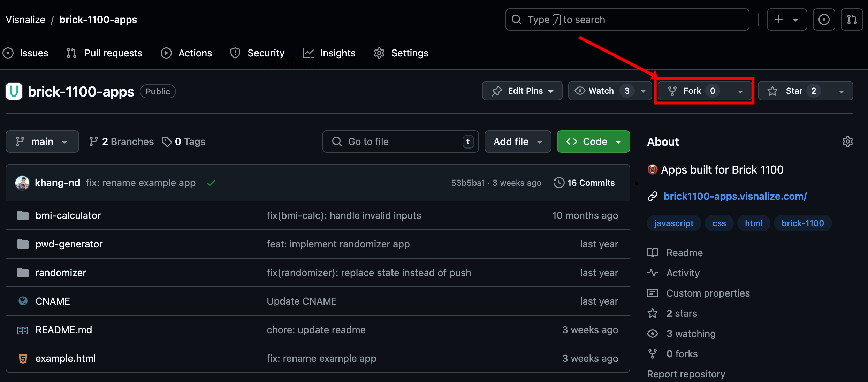Expand the main branch selector
The height and width of the screenshot is (382, 868).
click(x=42, y=142)
